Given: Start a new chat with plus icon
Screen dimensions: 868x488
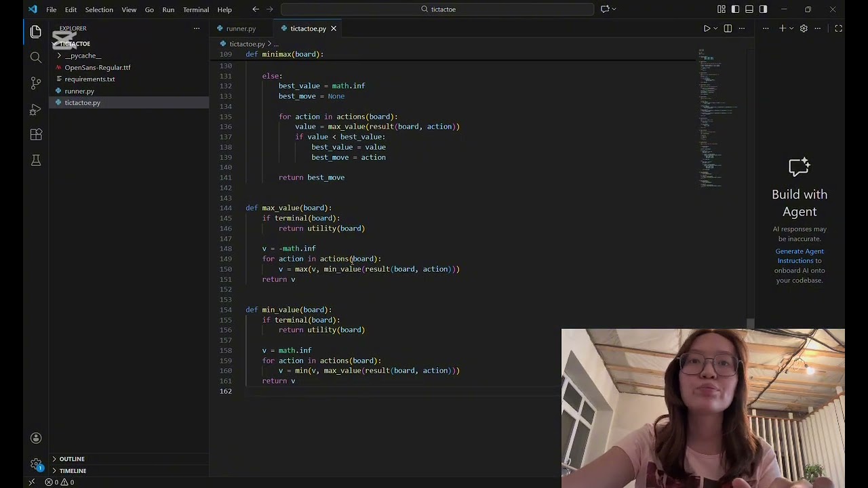Looking at the screenshot, I should tap(782, 28).
